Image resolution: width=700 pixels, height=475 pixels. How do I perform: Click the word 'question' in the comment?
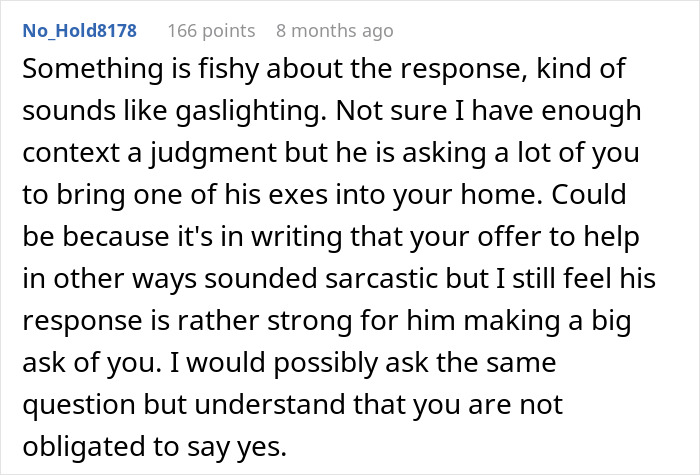coord(79,405)
